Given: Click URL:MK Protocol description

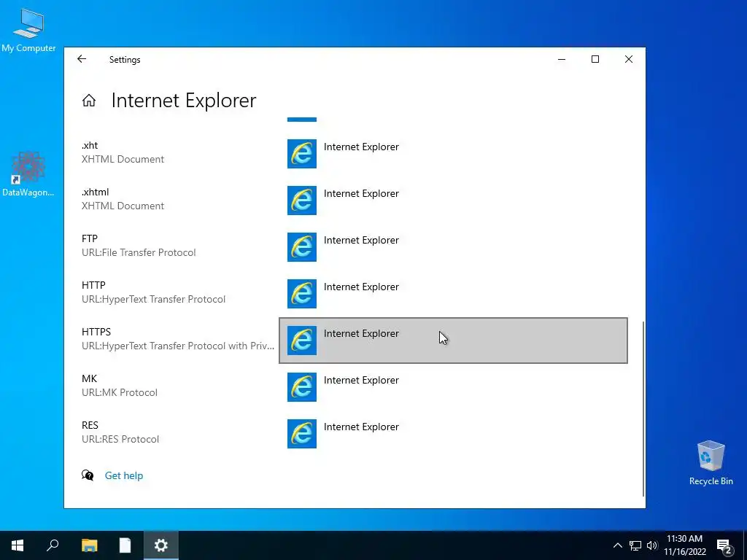Looking at the screenshot, I should (x=120, y=392).
